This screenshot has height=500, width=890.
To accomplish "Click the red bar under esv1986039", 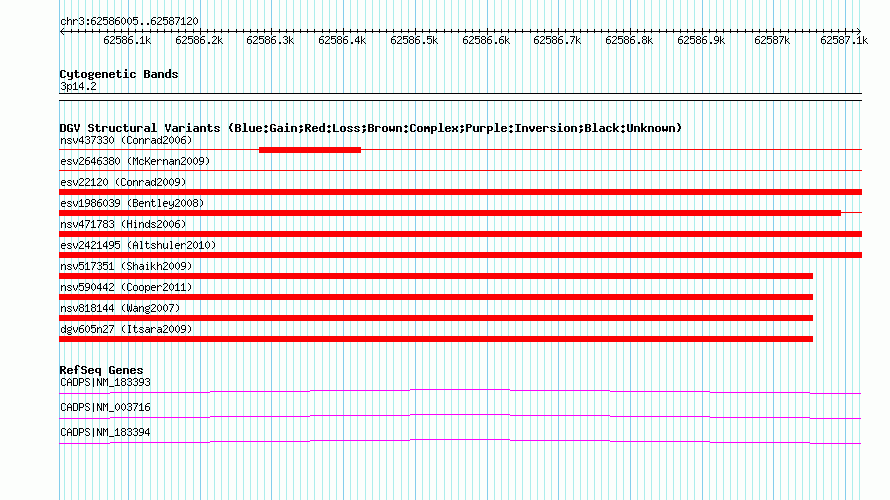I will (450, 213).
